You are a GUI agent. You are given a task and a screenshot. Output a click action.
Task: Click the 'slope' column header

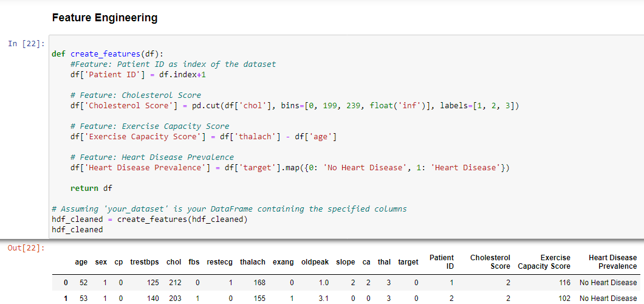(346, 261)
